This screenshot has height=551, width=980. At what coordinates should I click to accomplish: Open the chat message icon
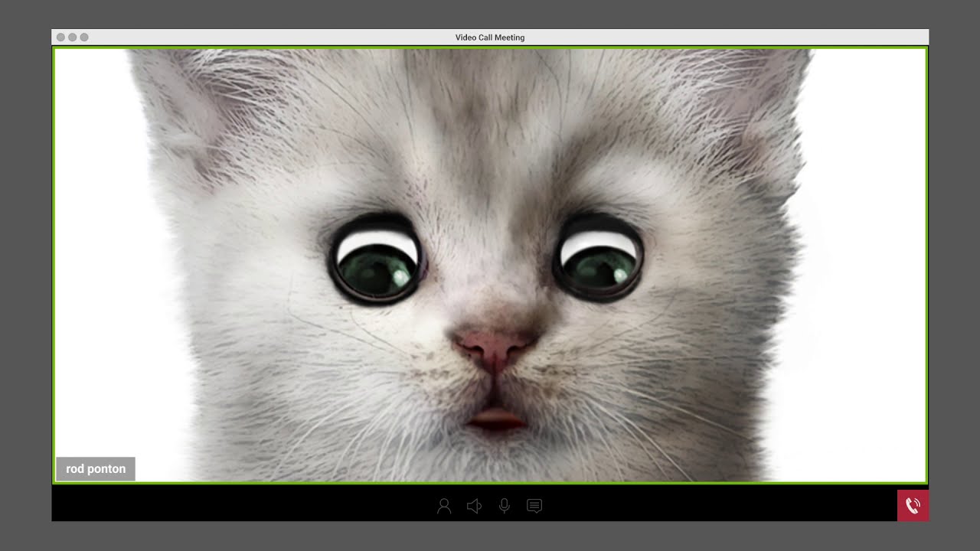534,506
